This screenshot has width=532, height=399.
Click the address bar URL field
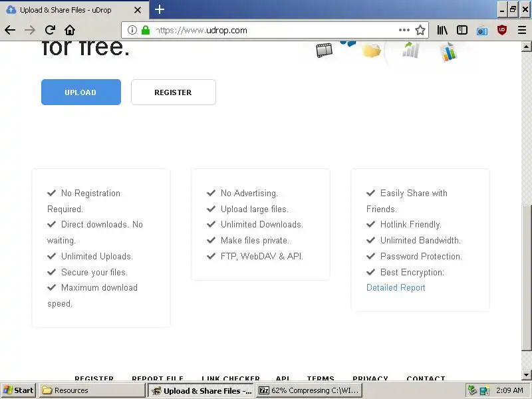(275, 30)
